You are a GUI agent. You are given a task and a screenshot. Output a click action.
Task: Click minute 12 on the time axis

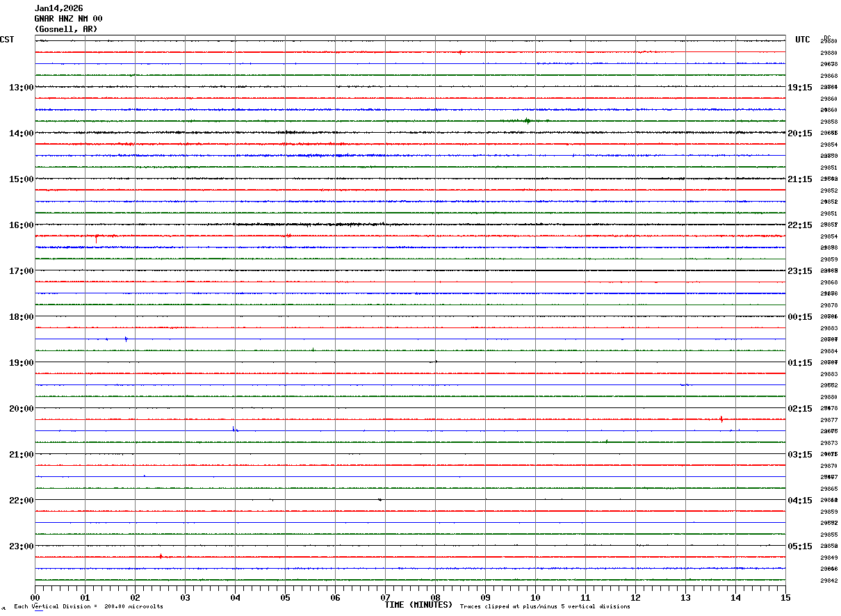pos(635,597)
